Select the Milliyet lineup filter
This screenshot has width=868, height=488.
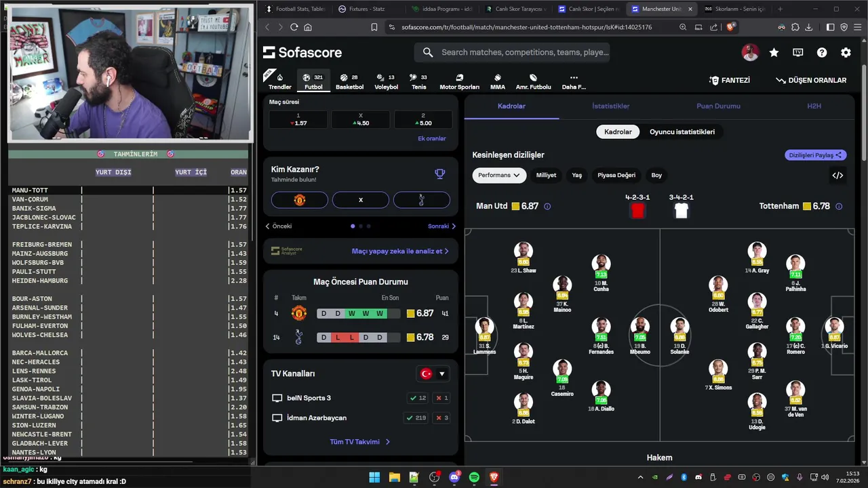click(546, 176)
